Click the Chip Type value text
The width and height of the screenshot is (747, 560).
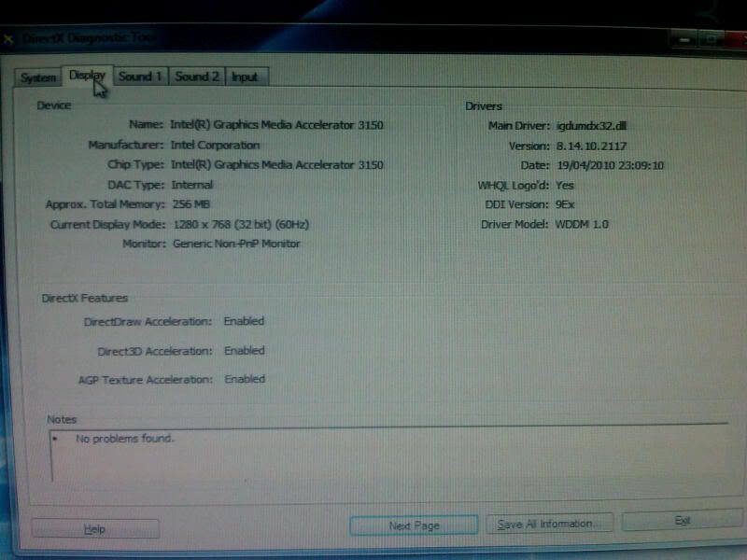277,165
